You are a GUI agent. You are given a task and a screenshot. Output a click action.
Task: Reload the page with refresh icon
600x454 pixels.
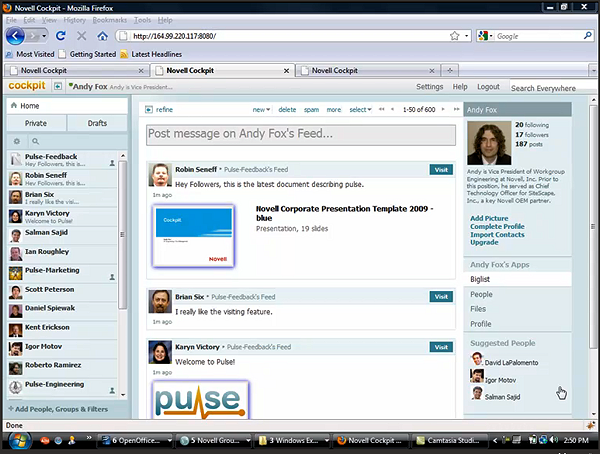[60, 36]
